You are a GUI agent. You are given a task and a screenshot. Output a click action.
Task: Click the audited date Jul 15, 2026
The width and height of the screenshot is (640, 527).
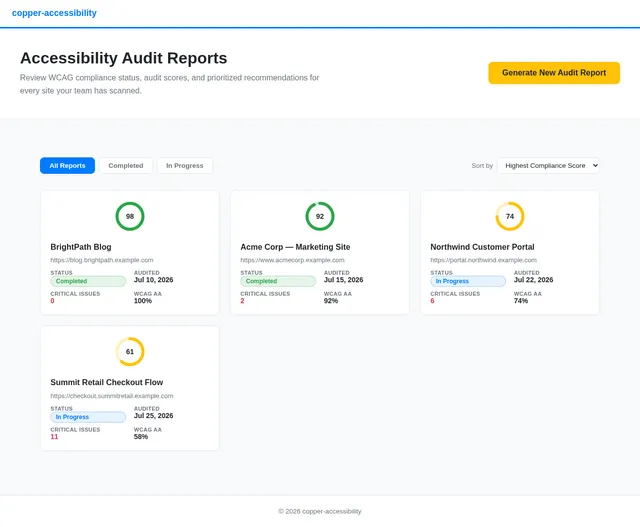343,280
